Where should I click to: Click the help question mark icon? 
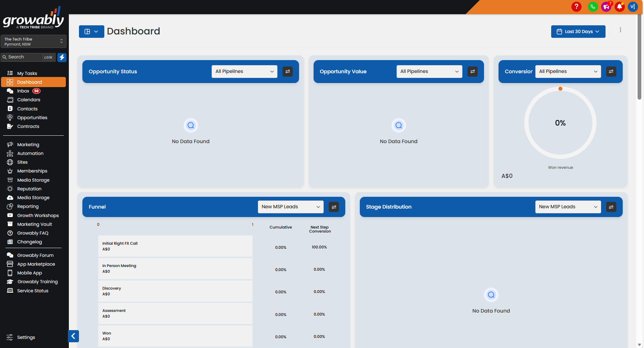click(576, 7)
